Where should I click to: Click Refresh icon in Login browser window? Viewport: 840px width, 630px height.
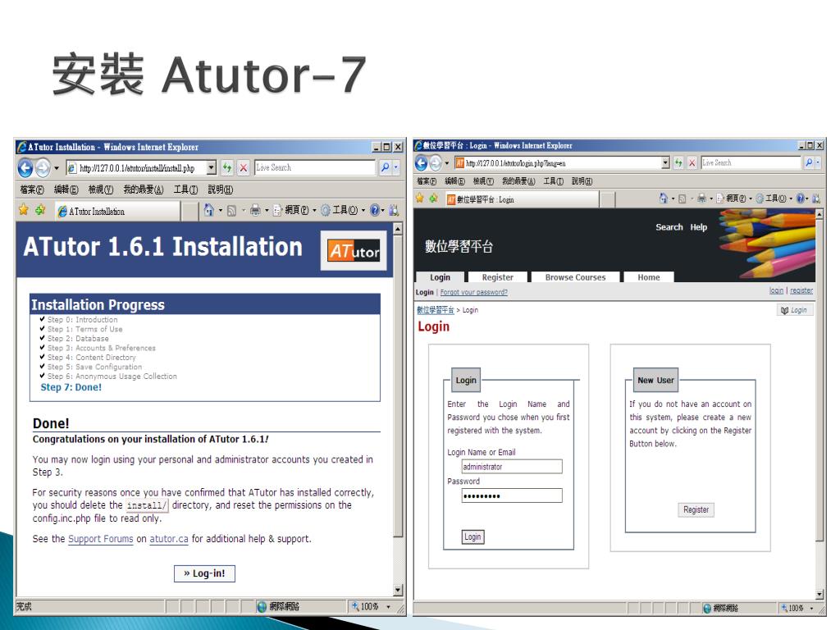click(x=678, y=163)
